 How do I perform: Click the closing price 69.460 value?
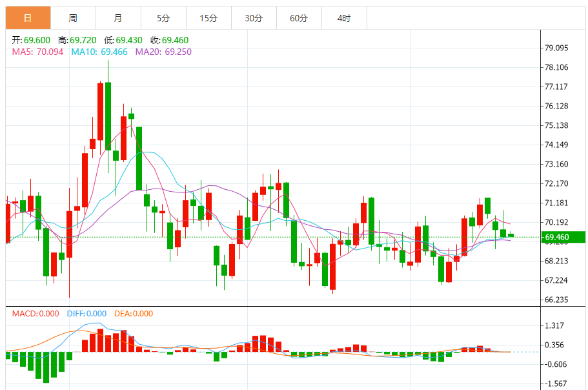[175, 40]
